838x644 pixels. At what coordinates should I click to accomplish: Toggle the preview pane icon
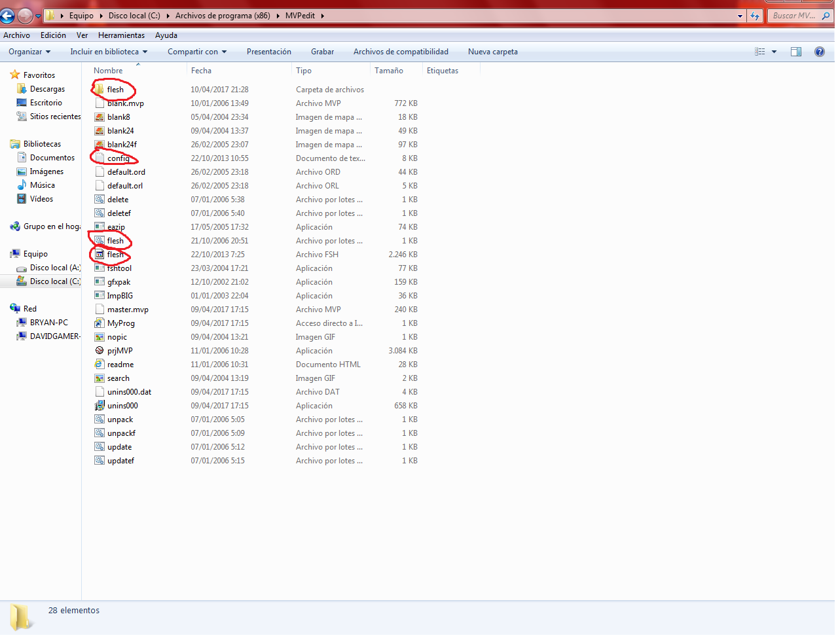[x=796, y=52]
